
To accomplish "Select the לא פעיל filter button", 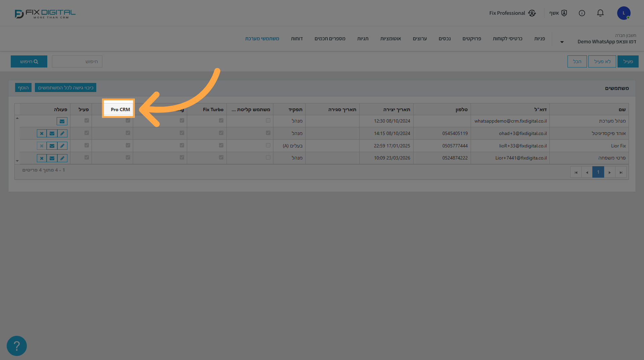I will click(x=602, y=61).
